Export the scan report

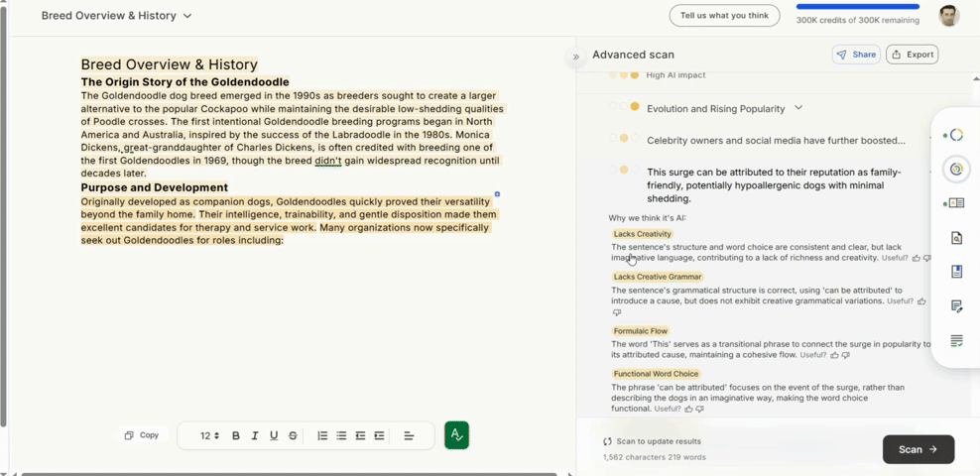(x=912, y=55)
